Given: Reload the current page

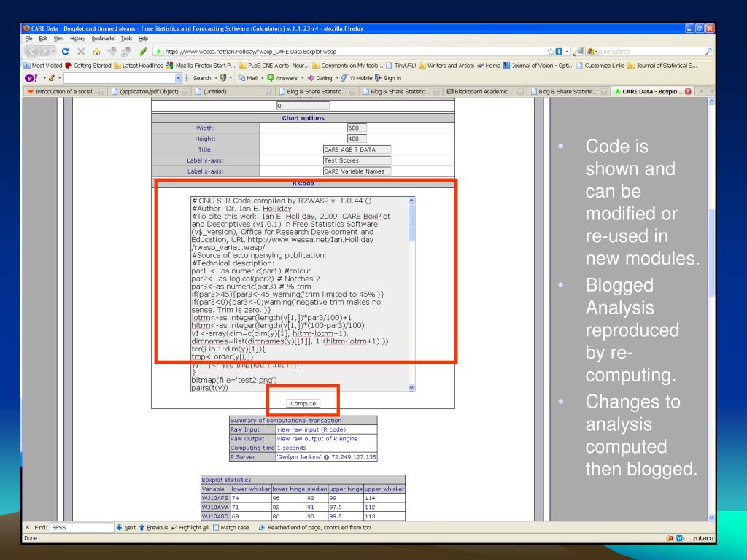Looking at the screenshot, I should tap(66, 52).
